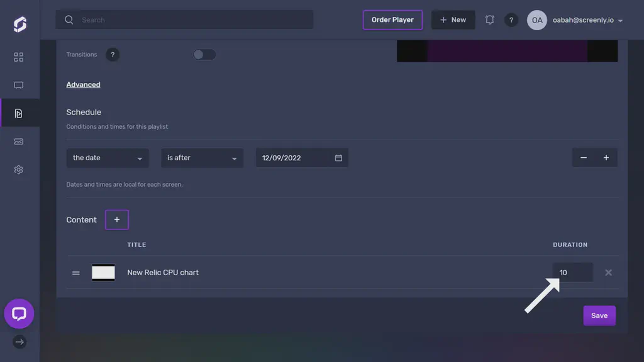Click the Save button
Screen dimensions: 644x362
coord(599,315)
